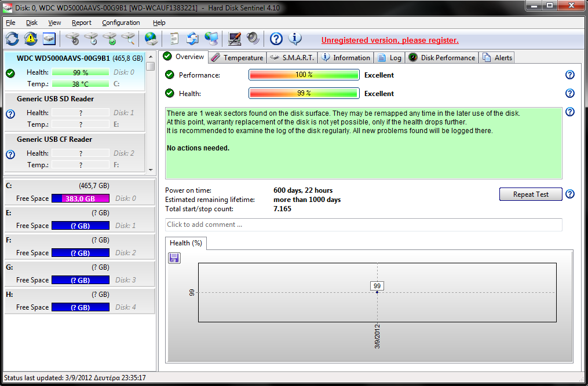
Task: Click help icon next to Repeat Test
Action: pos(569,194)
